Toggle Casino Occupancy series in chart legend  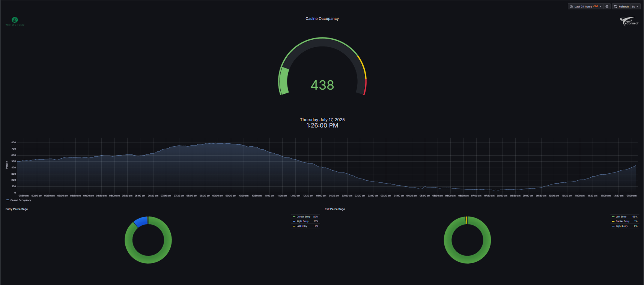click(x=20, y=200)
